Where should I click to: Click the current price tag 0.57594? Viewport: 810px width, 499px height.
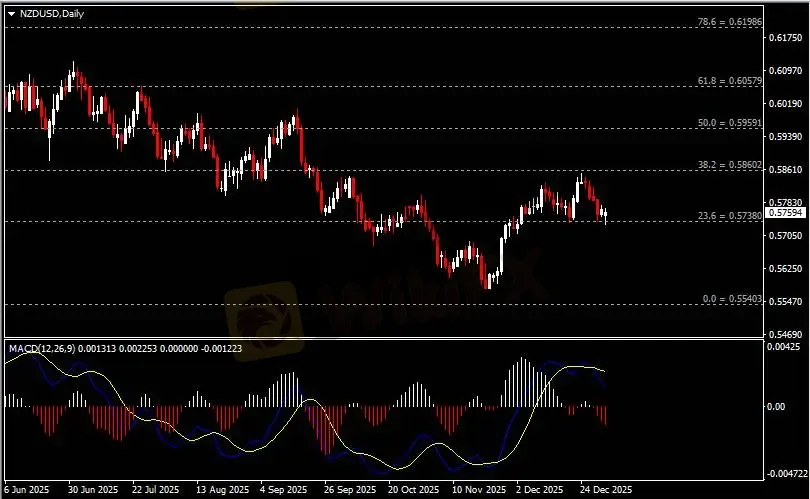[785, 212]
